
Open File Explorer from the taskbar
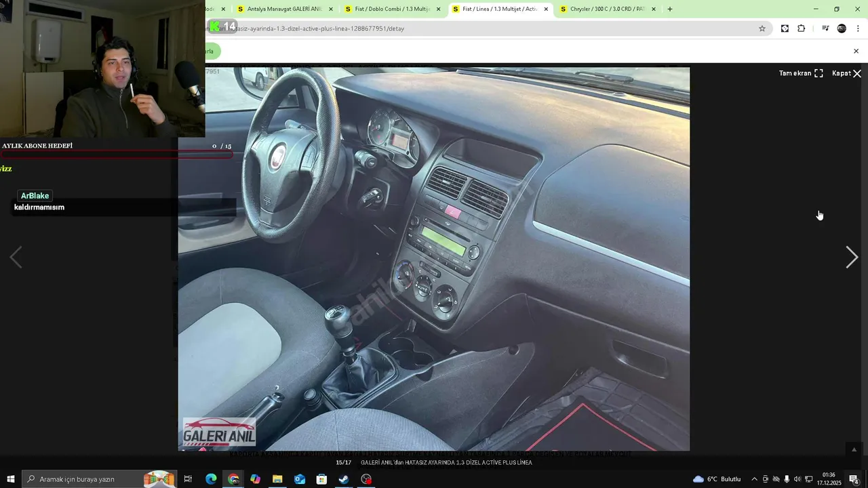point(277,479)
